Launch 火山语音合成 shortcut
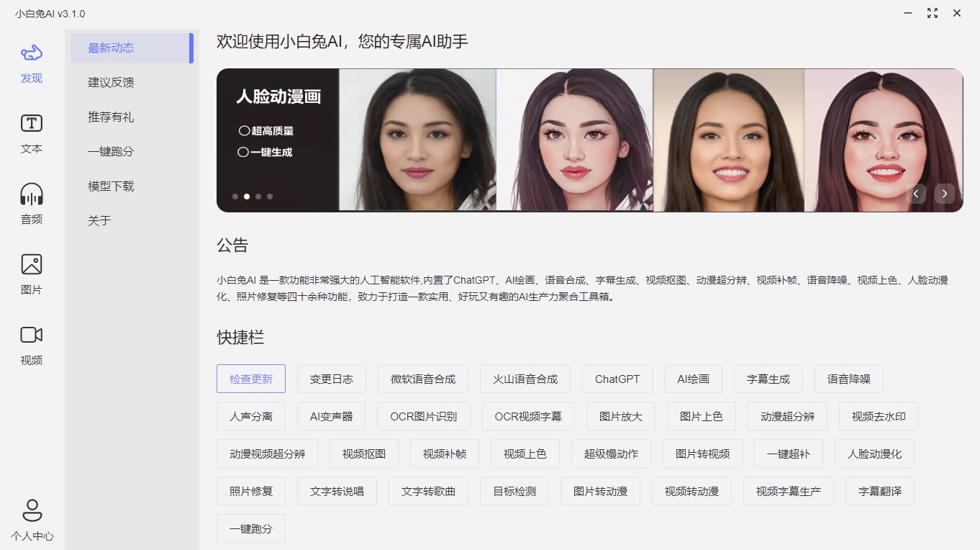The image size is (980, 550). tap(525, 379)
